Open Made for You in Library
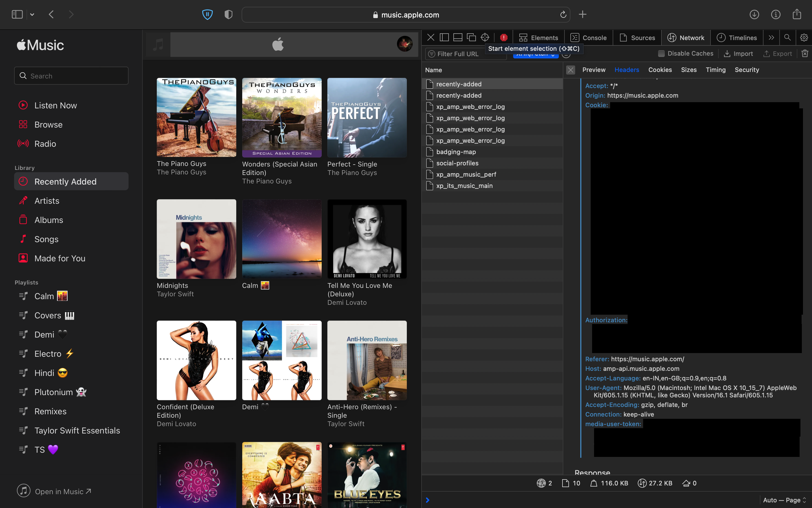 coord(60,258)
